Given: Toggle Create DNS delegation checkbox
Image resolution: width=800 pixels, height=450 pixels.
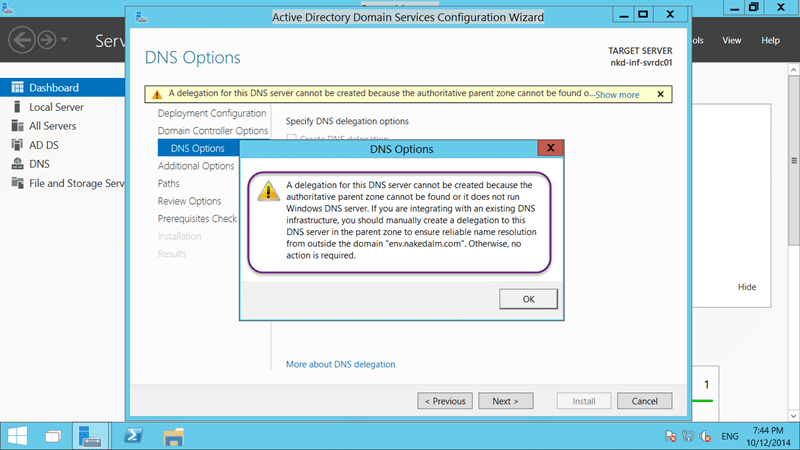Looking at the screenshot, I should (x=291, y=138).
